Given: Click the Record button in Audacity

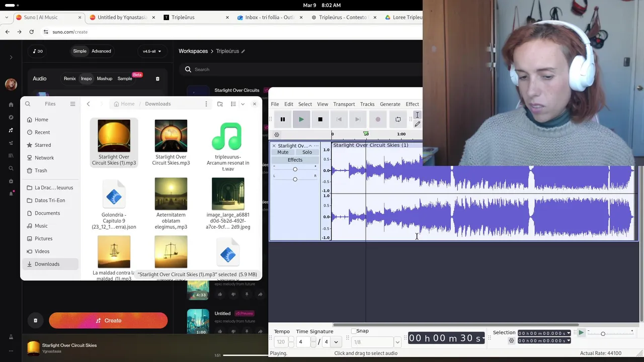Looking at the screenshot, I should click(x=378, y=119).
